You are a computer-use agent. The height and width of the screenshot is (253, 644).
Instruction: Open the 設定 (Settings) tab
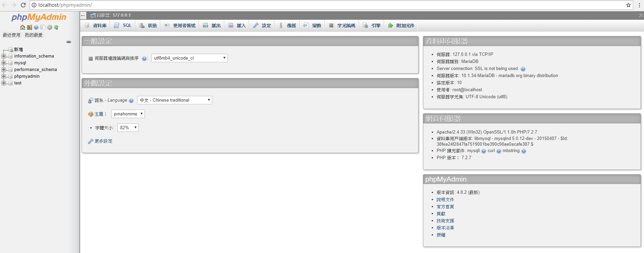tap(262, 26)
